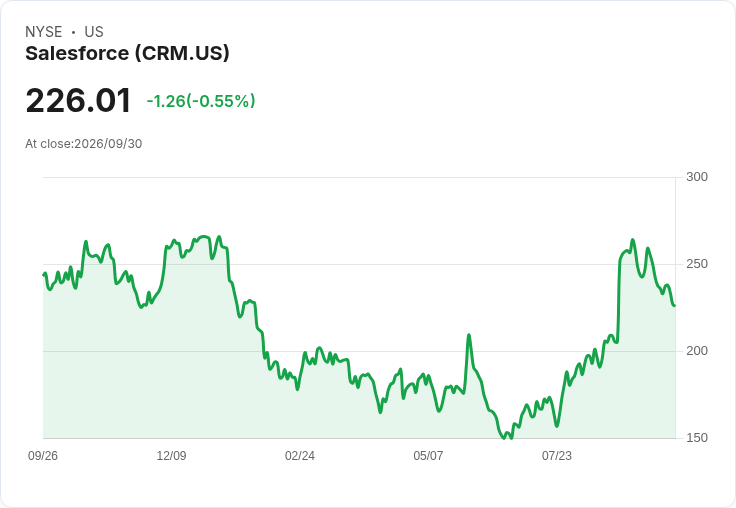
Task: Click the 150 price axis label
Action: [x=697, y=438]
